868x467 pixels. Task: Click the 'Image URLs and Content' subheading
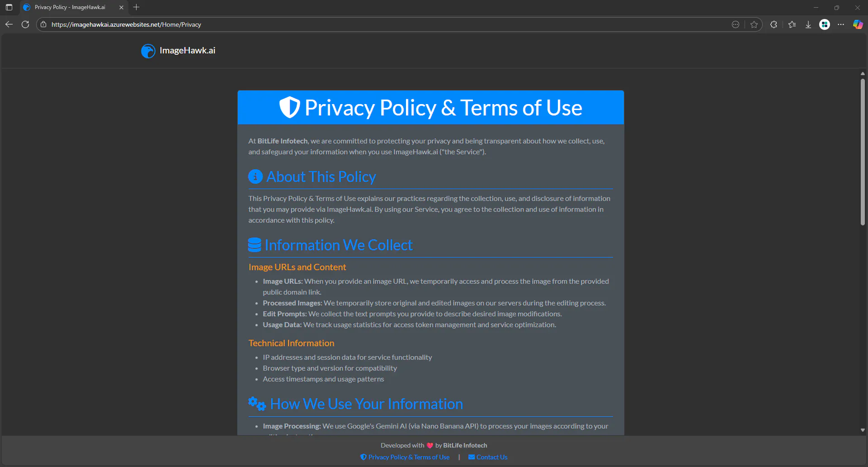[x=297, y=267]
